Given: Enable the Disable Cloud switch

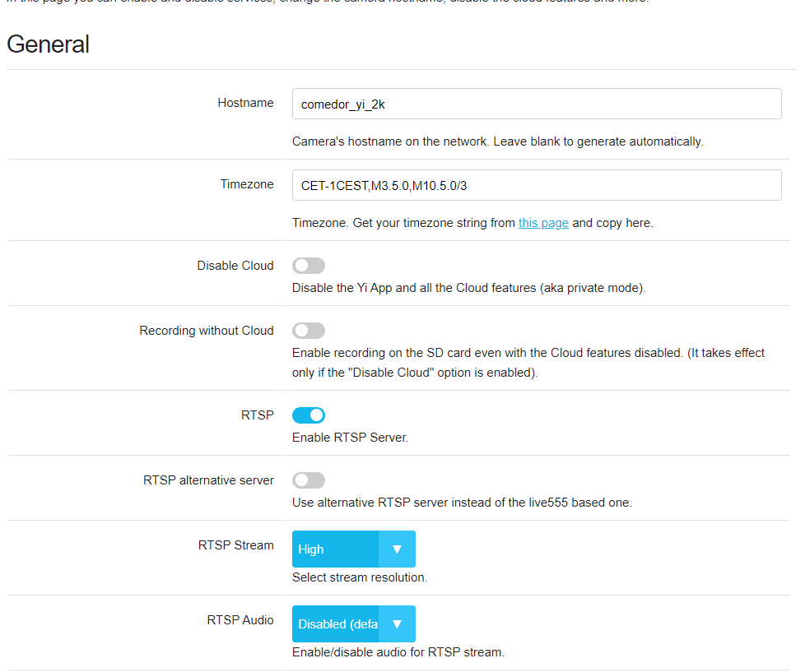Looking at the screenshot, I should pos(309,266).
